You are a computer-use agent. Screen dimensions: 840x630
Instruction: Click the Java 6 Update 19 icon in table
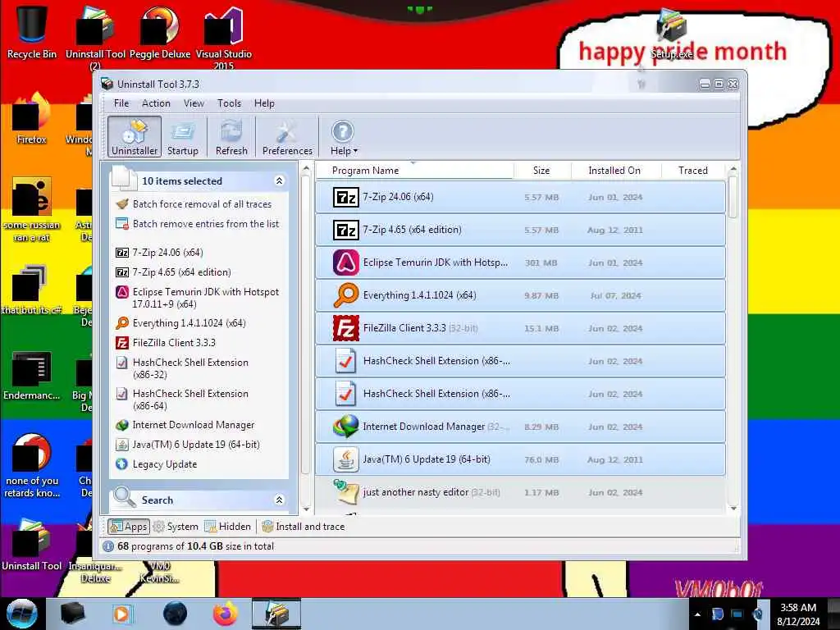pos(345,459)
